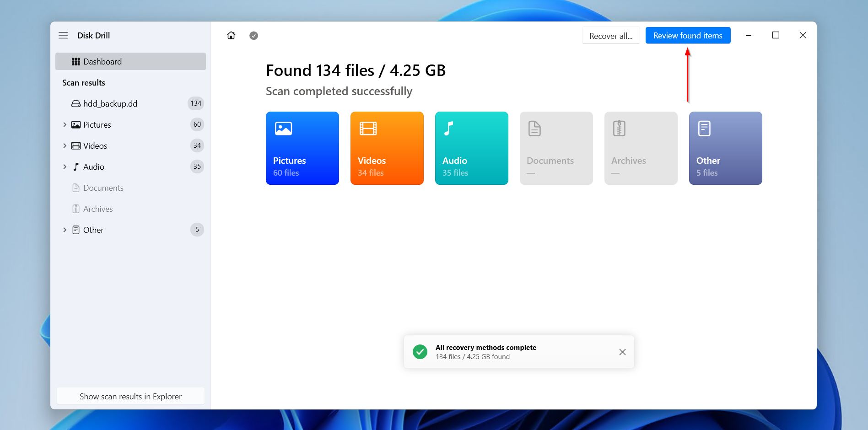Expand the Videos tree in the sidebar
Screen dimensions: 868x430
(x=65, y=145)
